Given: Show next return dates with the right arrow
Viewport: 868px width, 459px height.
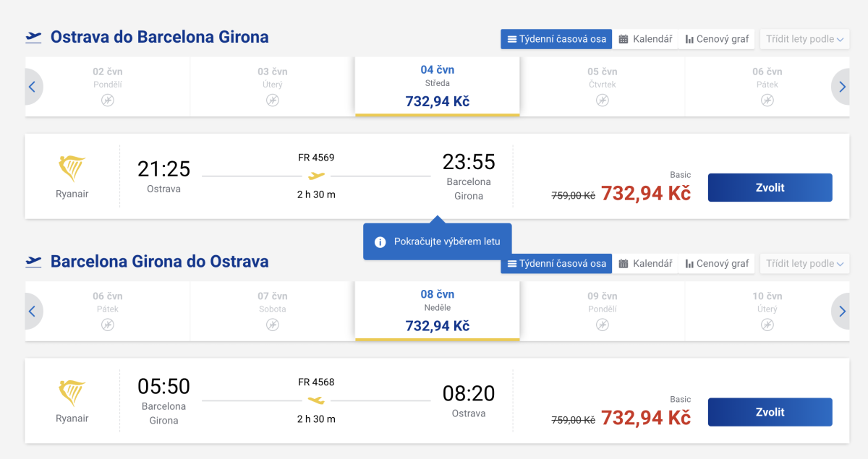Looking at the screenshot, I should pyautogui.click(x=841, y=311).
